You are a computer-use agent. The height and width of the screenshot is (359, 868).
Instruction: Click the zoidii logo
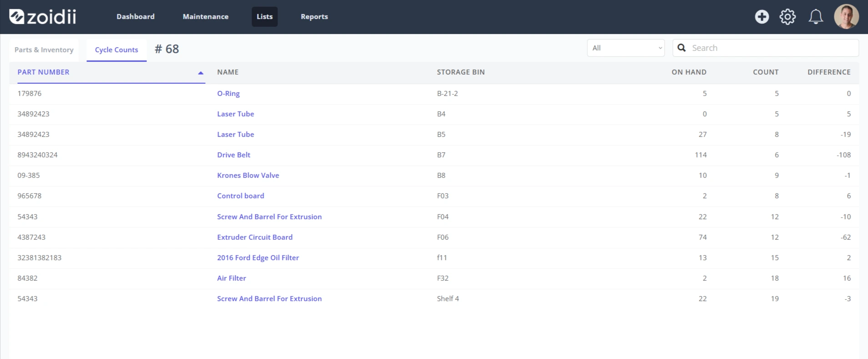(43, 16)
